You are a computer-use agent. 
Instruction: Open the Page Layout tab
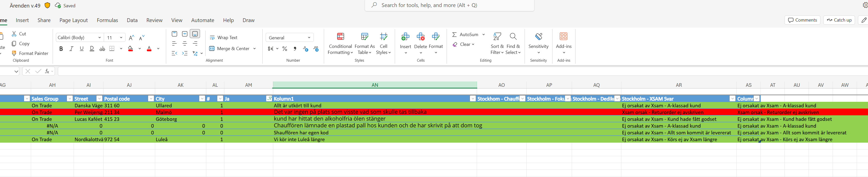[x=73, y=20]
